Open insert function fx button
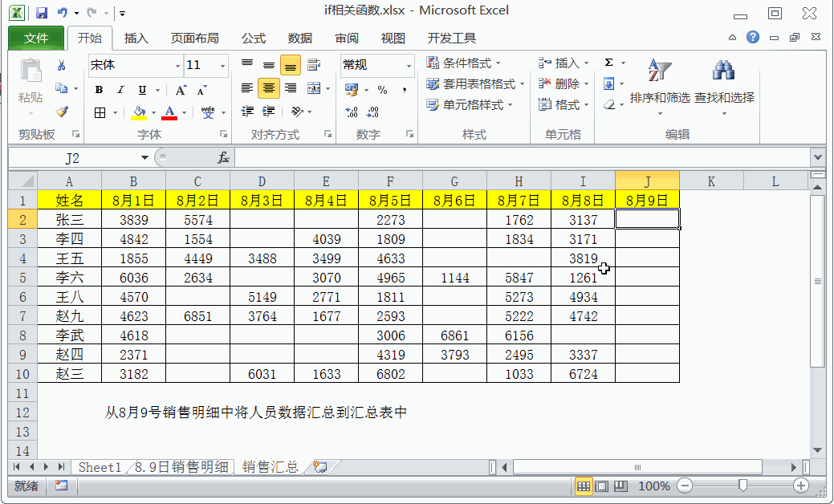 [223, 157]
